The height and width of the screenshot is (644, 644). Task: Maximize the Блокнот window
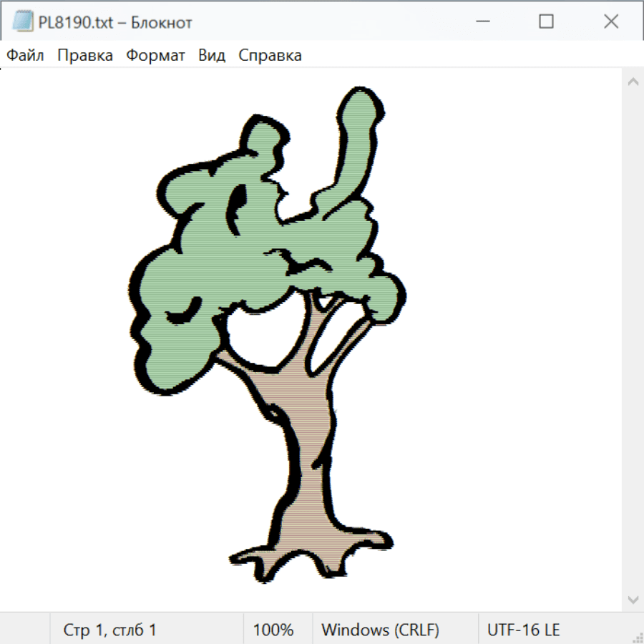coord(546,21)
